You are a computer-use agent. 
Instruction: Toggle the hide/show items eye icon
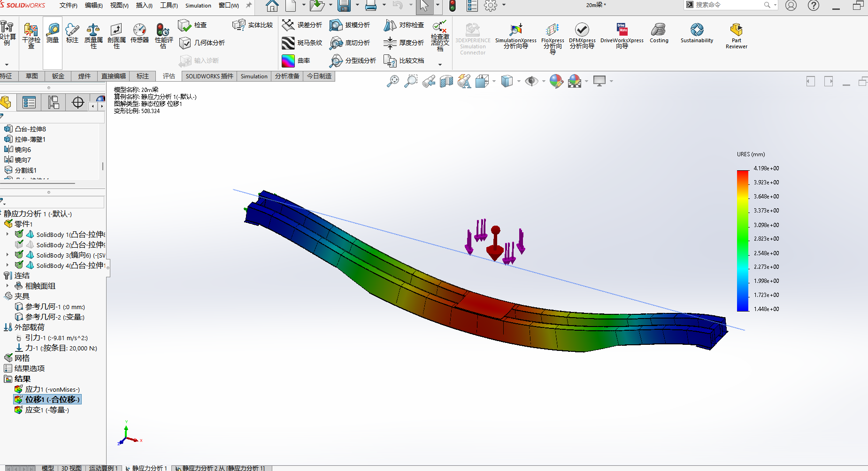(531, 81)
